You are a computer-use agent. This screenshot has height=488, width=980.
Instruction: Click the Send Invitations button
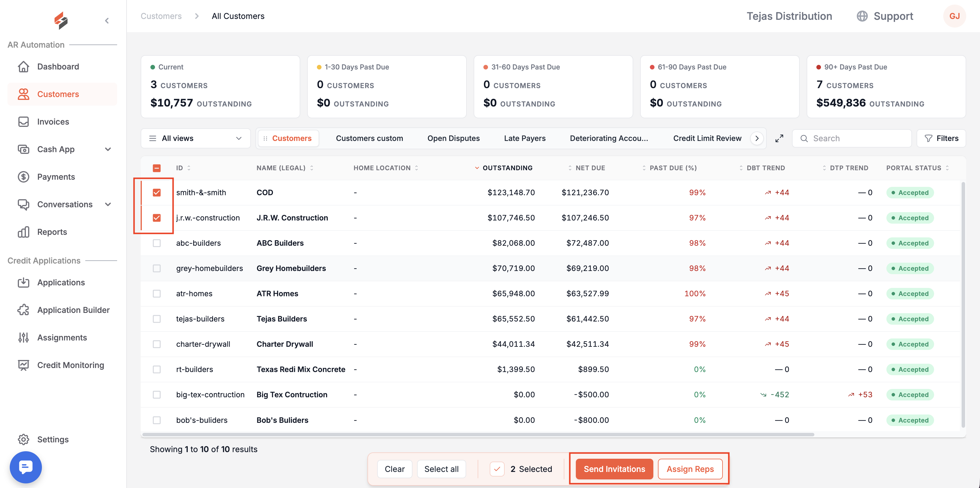[614, 469]
